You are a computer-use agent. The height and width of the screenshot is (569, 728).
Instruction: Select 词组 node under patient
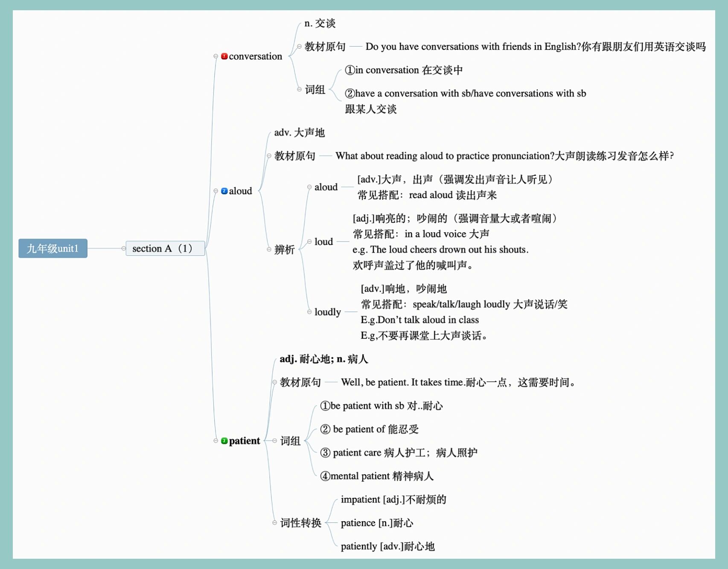pos(290,441)
